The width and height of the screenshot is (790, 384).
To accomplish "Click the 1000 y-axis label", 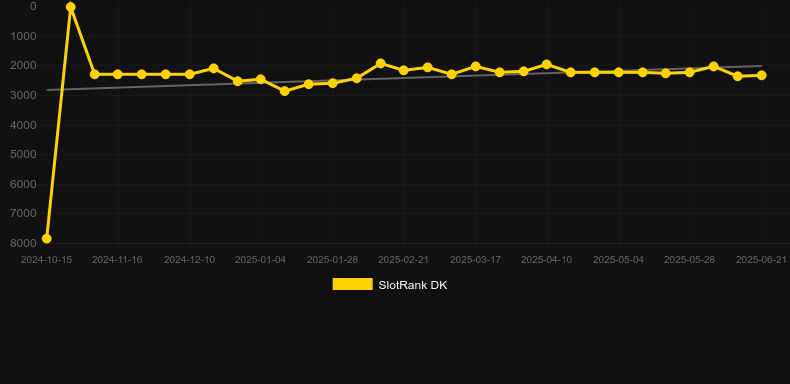I will point(24,36).
